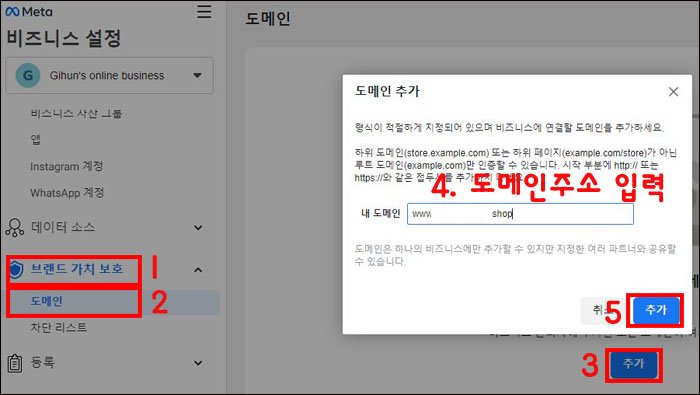Click the 도메인 추가 dialog title
Screen dimensions: 700x395
tap(387, 91)
